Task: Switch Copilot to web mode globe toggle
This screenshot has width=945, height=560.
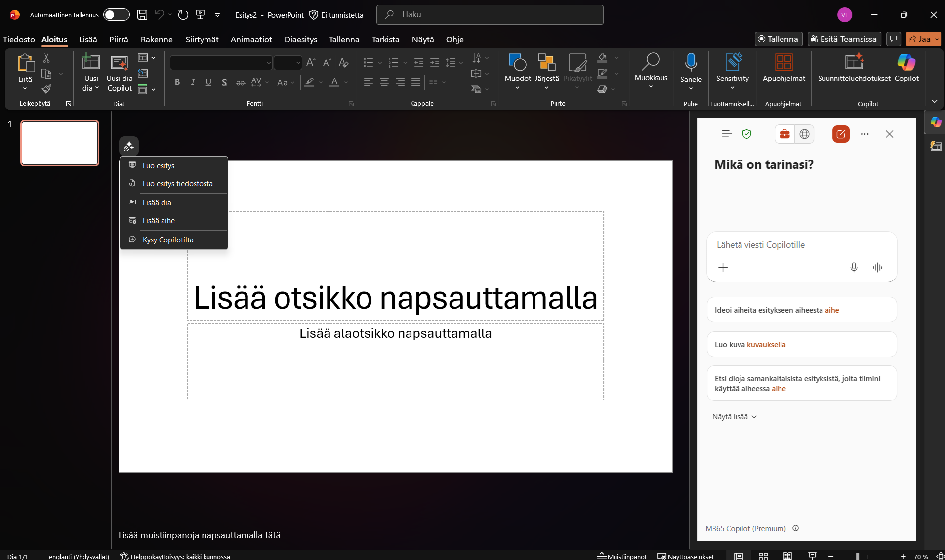Action: tap(804, 134)
